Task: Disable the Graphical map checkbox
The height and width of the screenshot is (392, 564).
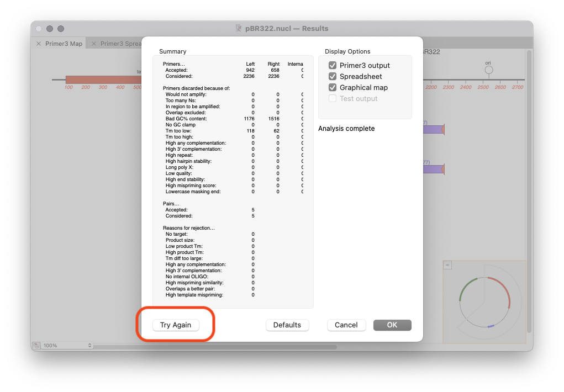Action: (333, 88)
